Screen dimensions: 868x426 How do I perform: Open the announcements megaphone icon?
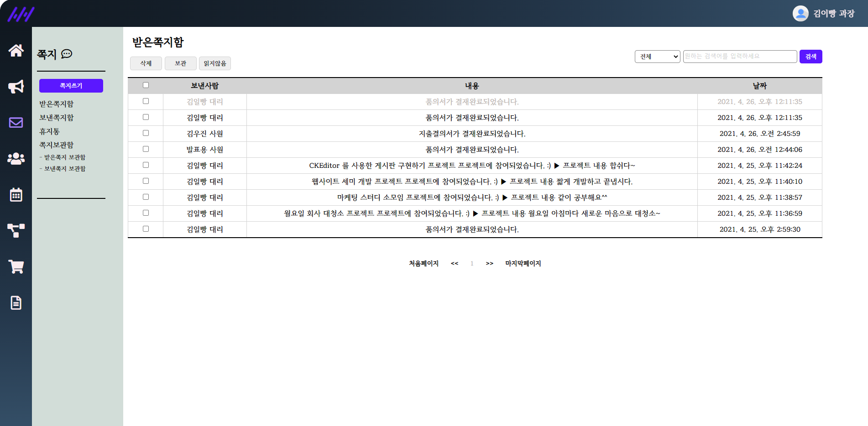16,87
